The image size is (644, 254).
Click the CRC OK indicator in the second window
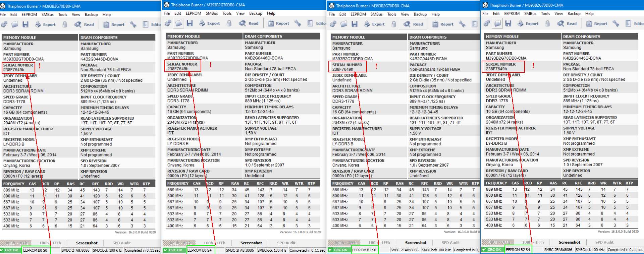tap(174, 250)
